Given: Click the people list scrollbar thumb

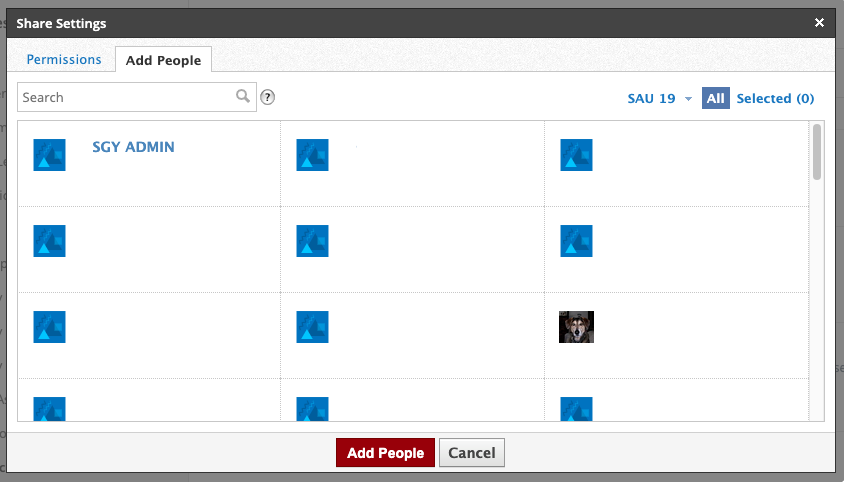Looking at the screenshot, I should coord(817,152).
